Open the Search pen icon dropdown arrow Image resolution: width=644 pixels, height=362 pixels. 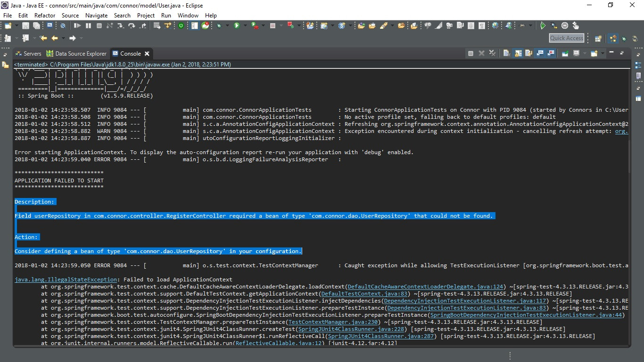(x=392, y=25)
